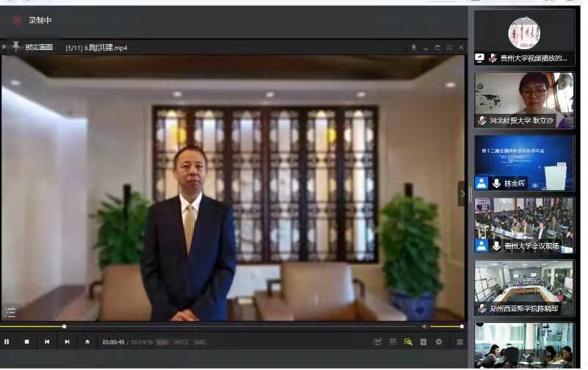Stop the video with the stop button

coord(26,341)
